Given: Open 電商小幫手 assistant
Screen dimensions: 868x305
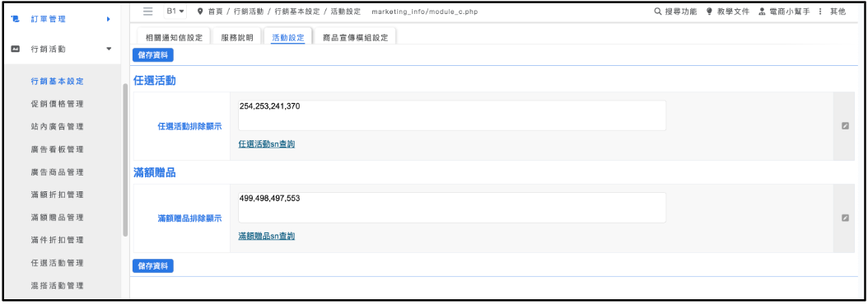Looking at the screenshot, I should point(790,11).
